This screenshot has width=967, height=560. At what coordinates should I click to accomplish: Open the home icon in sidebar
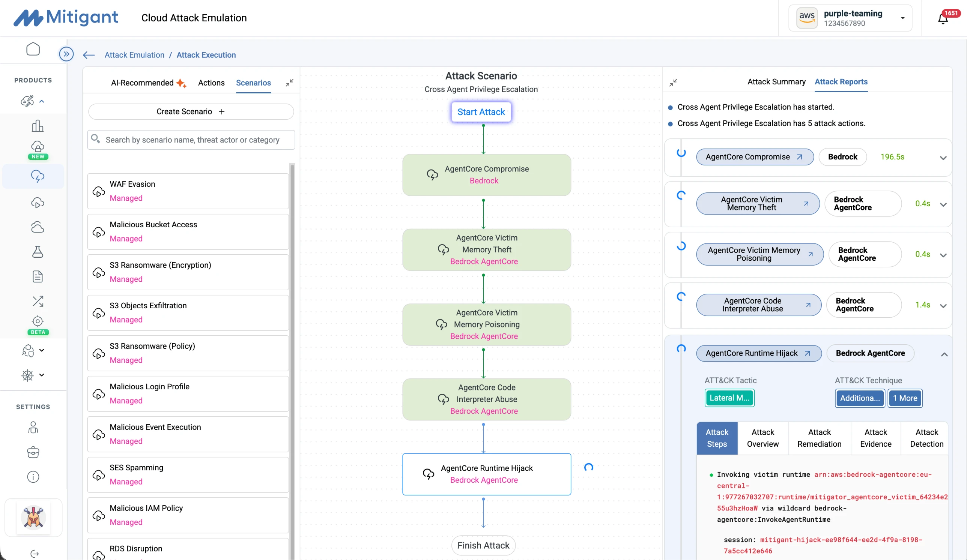pyautogui.click(x=33, y=49)
